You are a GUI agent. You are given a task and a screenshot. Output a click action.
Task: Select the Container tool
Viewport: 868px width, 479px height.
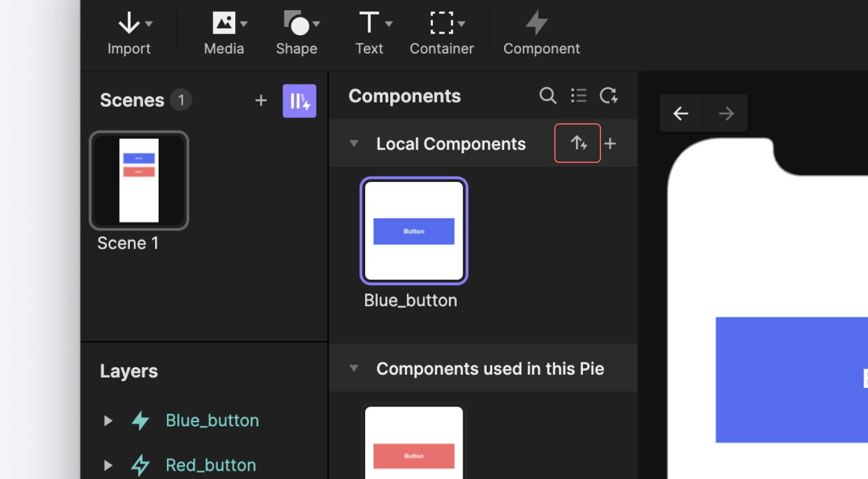[x=441, y=24]
